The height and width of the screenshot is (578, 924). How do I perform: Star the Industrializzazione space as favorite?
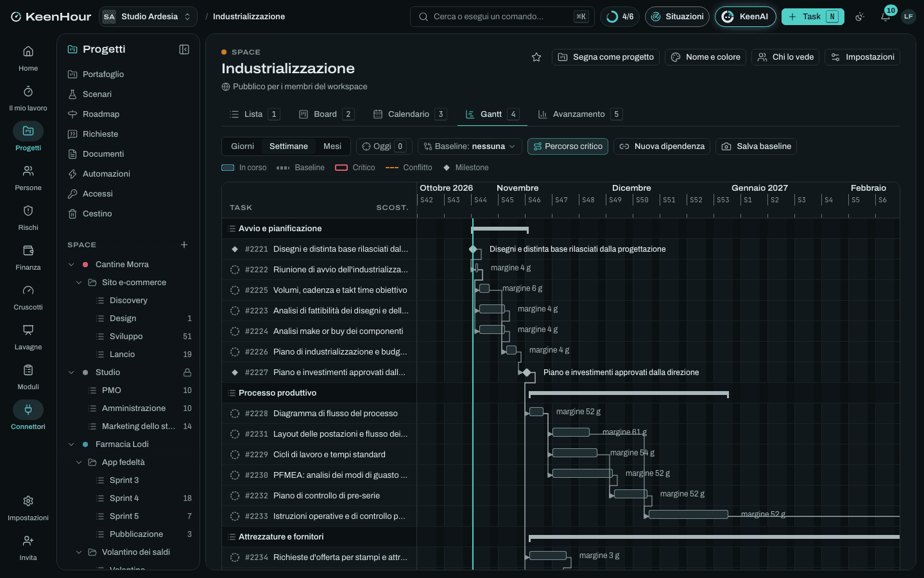point(536,57)
